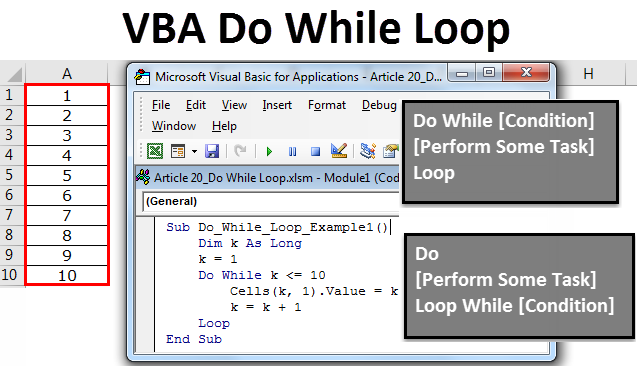Click the greyed Redo arrow icon
Viewport: 637px width, 372px height.
click(x=240, y=151)
